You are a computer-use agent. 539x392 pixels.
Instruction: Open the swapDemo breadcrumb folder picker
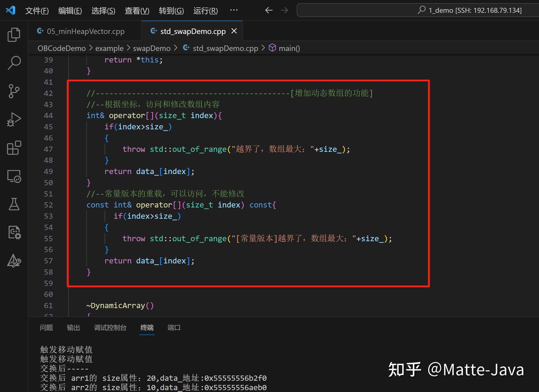[152, 48]
